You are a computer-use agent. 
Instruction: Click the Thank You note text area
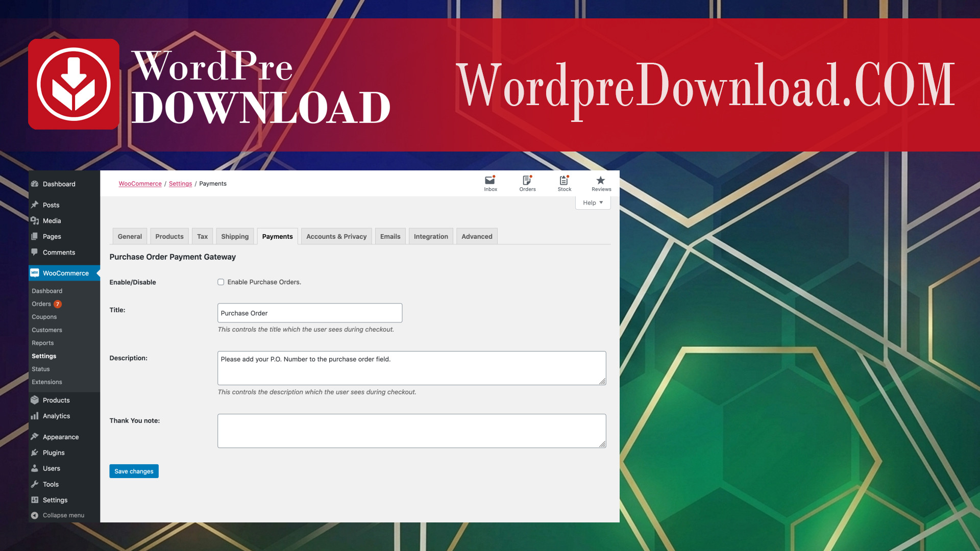[411, 431]
